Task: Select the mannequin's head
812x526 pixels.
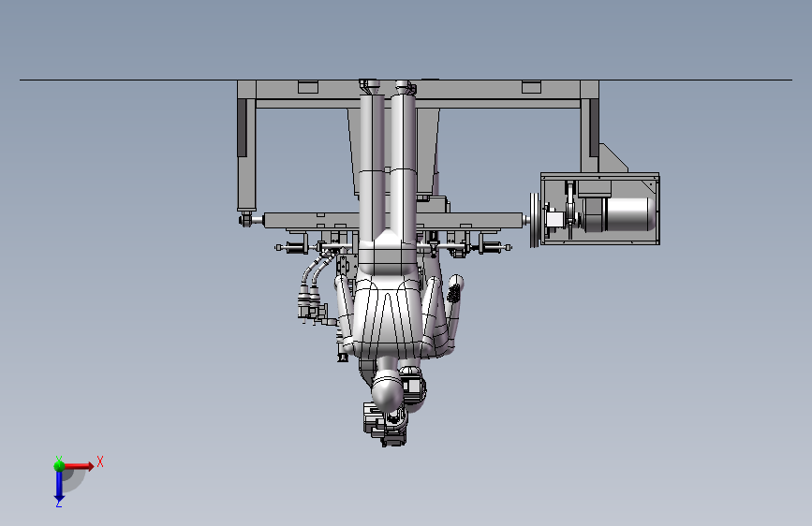Action: click(x=388, y=390)
